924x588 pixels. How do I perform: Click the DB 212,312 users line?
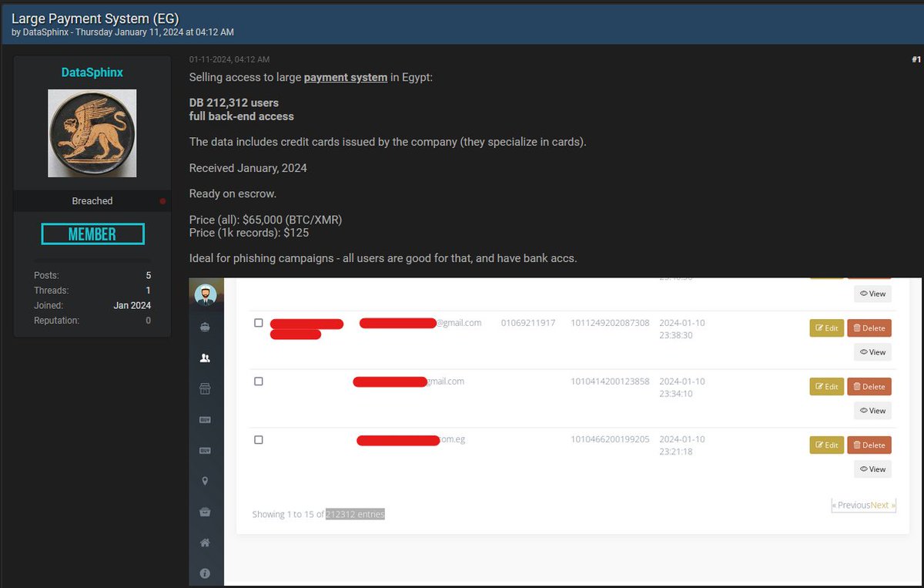point(234,102)
